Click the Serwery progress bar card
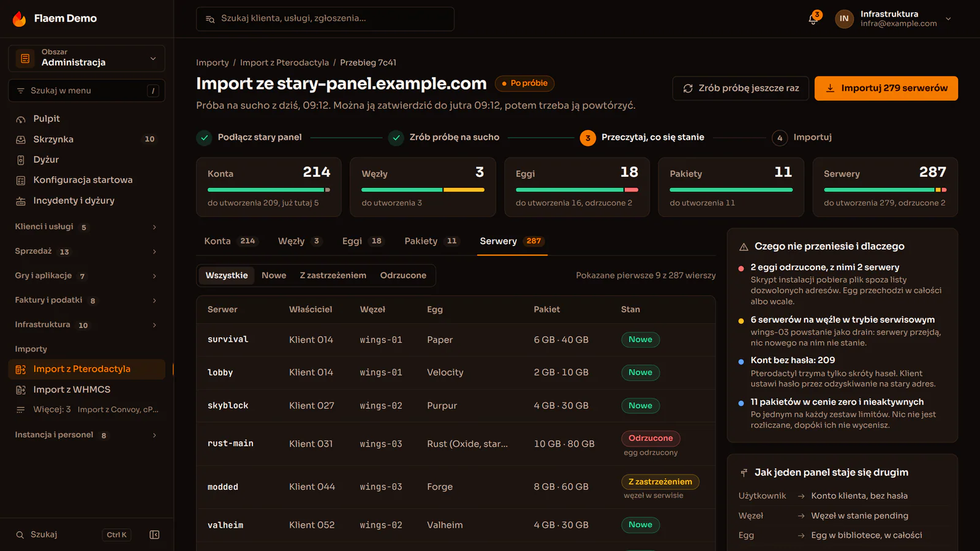This screenshot has height=551, width=980. pos(885,187)
